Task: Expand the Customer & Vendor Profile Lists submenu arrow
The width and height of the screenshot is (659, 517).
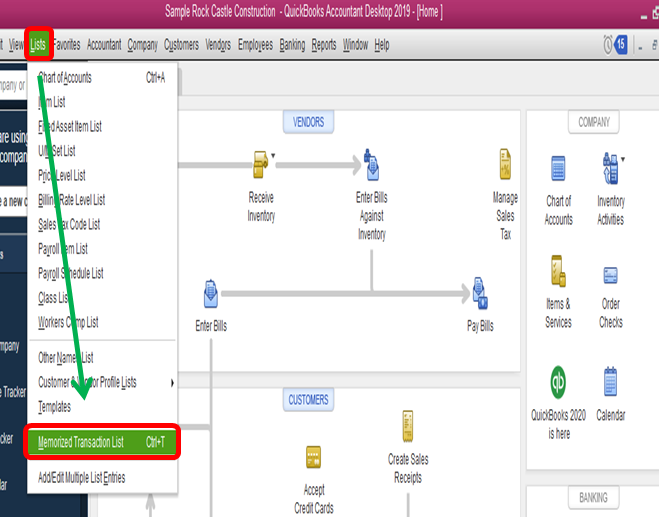Action: [172, 383]
